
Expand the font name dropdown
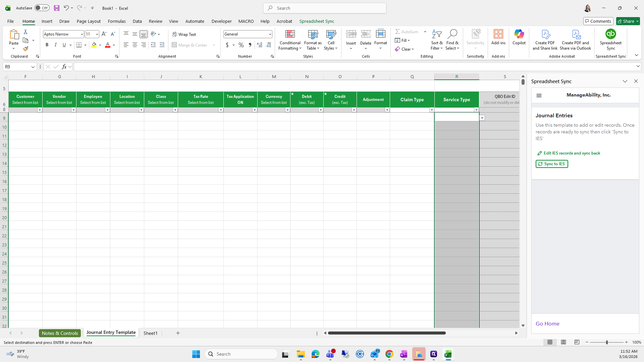click(x=82, y=34)
